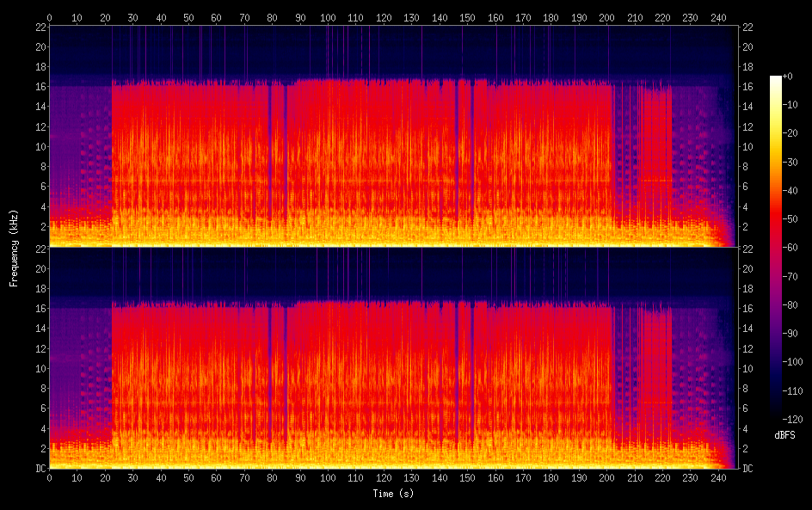Click '50' on the bottom time axis

188,478
